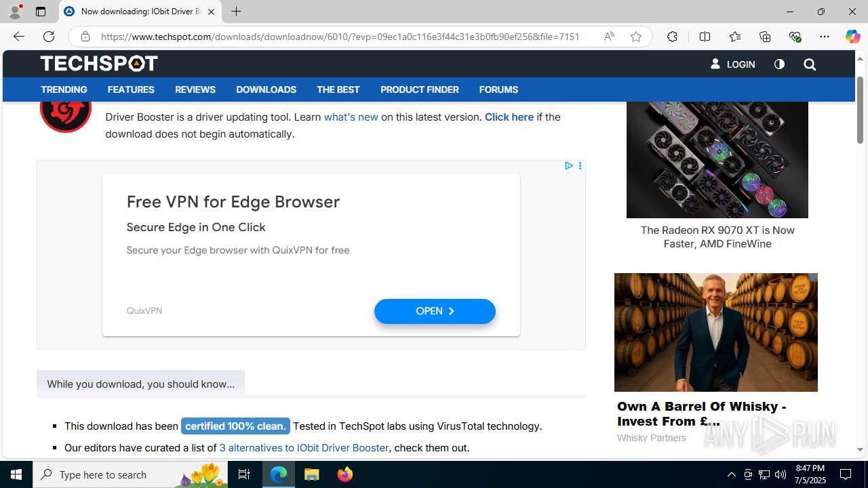Open the PRODUCT FINDER menu
The image size is (868, 488).
pos(419,89)
